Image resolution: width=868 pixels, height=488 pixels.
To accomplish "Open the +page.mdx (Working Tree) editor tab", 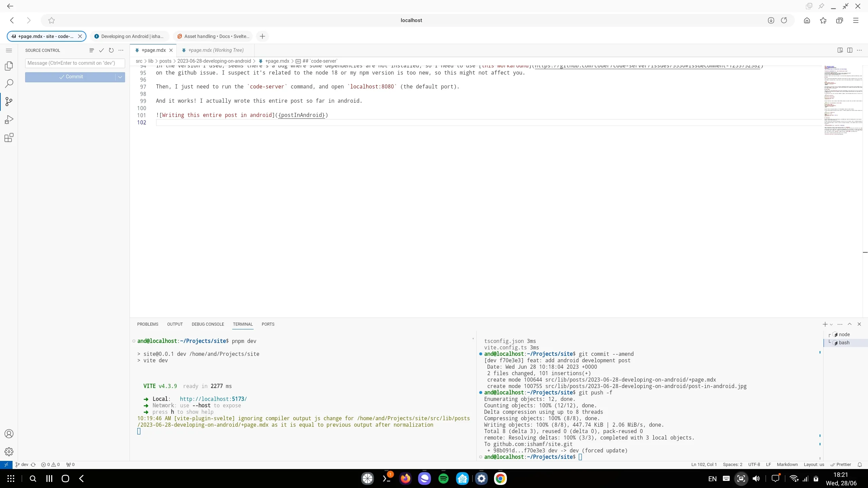I will point(217,50).
